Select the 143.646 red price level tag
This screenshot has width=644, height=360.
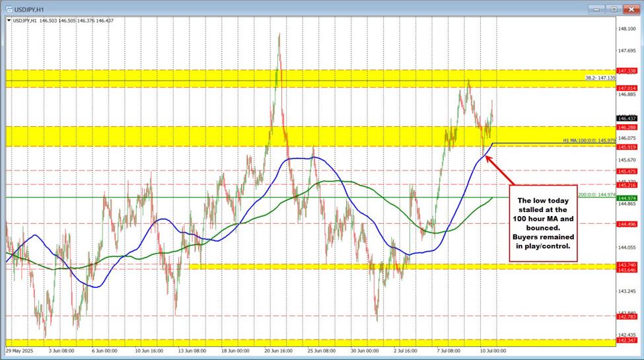627,270
